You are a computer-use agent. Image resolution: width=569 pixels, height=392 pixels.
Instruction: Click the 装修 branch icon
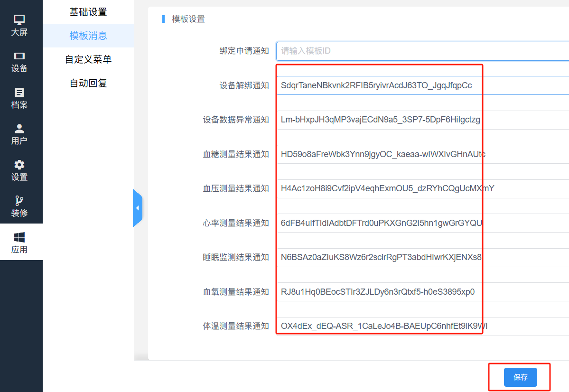point(19,201)
